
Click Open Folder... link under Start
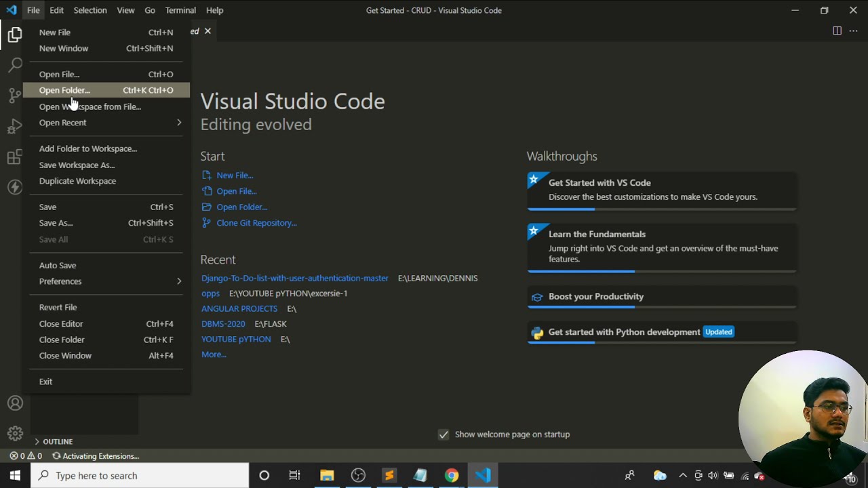tap(235, 207)
